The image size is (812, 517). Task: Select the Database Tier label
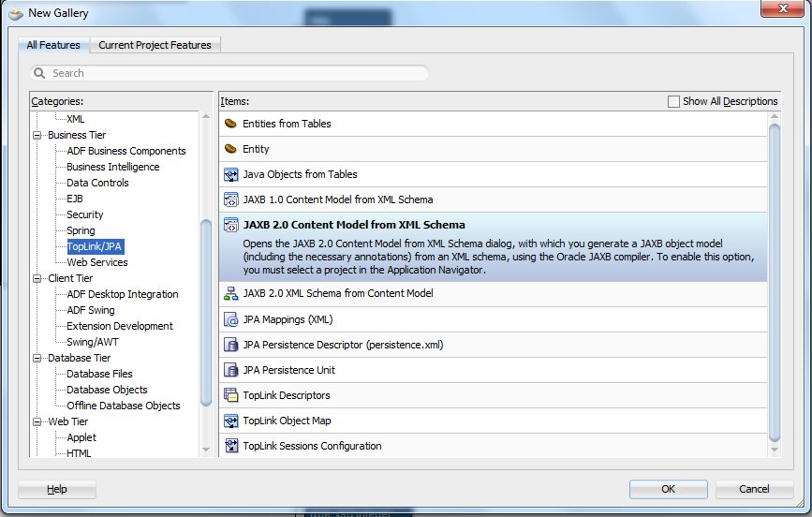80,358
